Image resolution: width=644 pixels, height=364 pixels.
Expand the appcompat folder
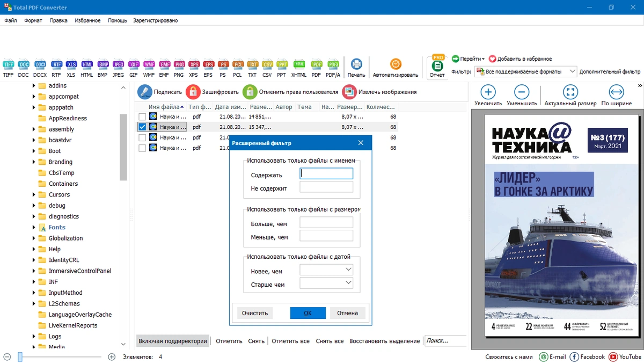tap(34, 97)
